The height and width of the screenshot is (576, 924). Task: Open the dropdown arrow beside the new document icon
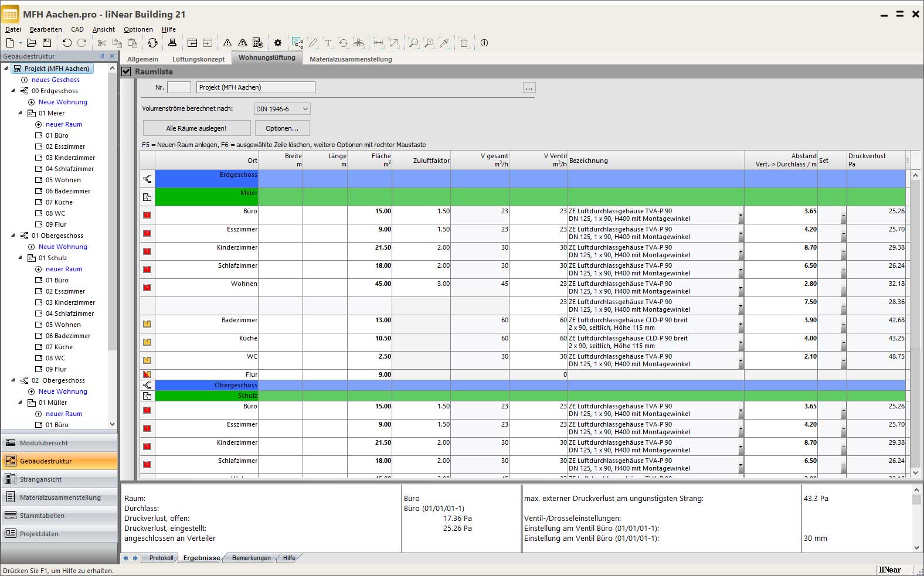click(21, 43)
